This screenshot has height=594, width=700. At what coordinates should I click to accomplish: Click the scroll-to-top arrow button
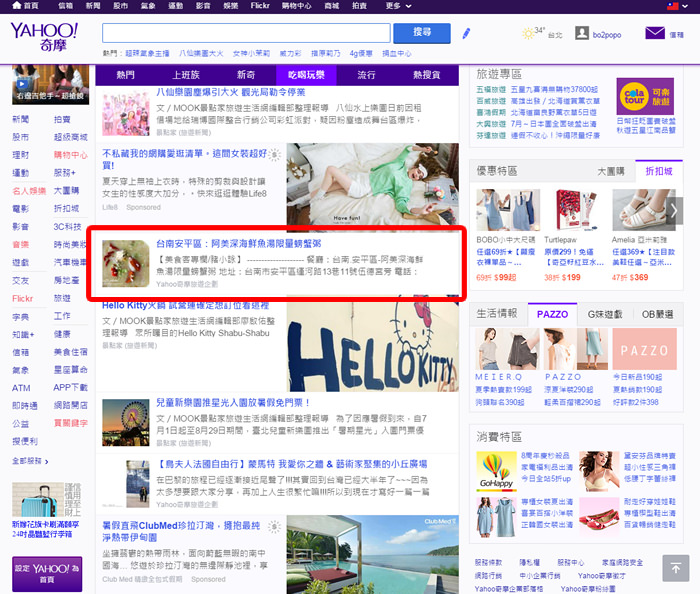pos(675,568)
